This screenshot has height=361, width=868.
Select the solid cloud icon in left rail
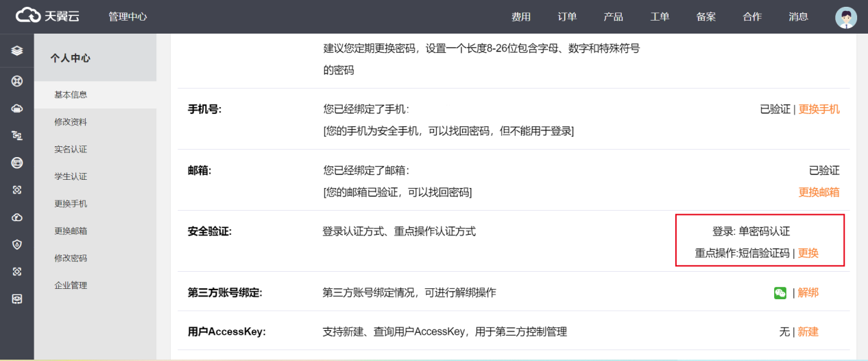click(x=17, y=108)
